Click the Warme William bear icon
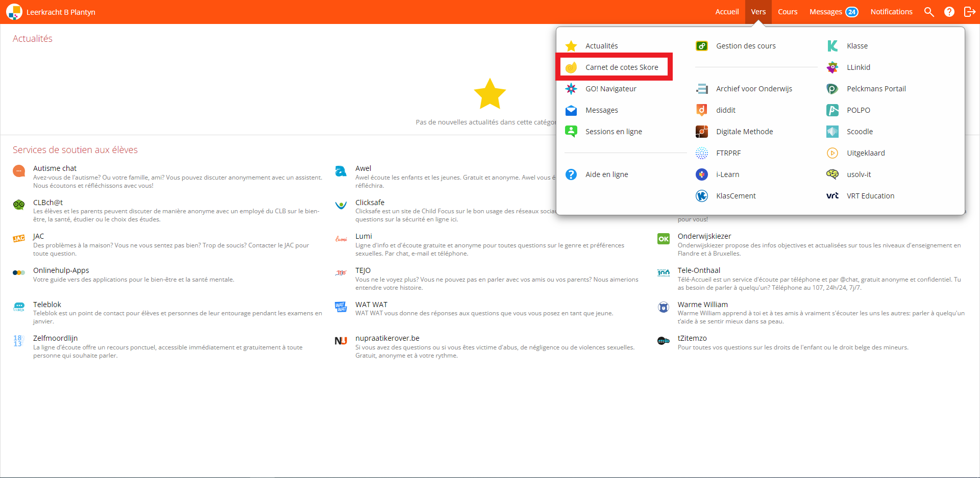Screen dimensions: 980x478 664,307
